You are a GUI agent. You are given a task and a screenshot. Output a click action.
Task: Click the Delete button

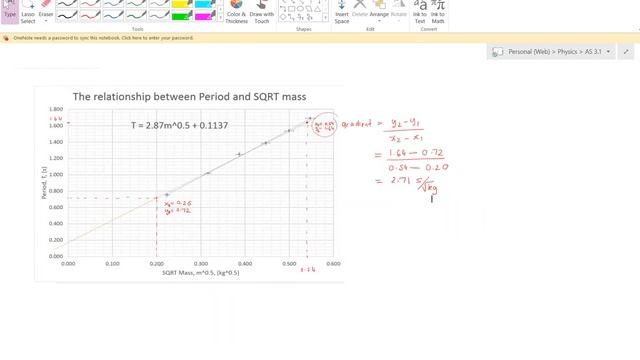click(360, 9)
